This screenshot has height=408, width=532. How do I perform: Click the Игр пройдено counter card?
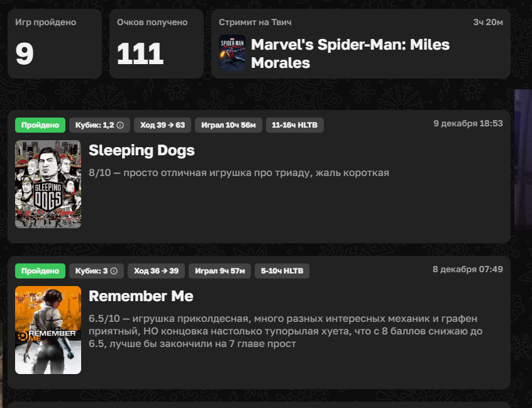pyautogui.click(x=55, y=44)
